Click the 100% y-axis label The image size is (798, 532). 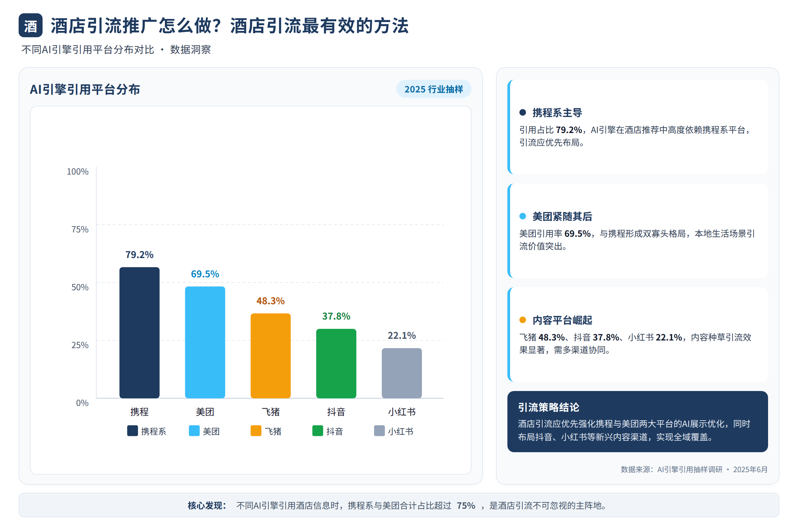pos(78,172)
